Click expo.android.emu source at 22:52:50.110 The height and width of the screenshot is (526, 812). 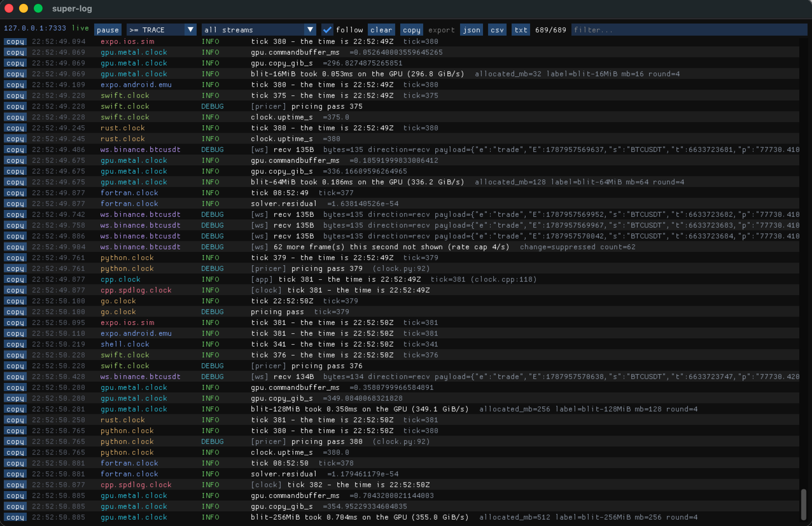(136, 333)
